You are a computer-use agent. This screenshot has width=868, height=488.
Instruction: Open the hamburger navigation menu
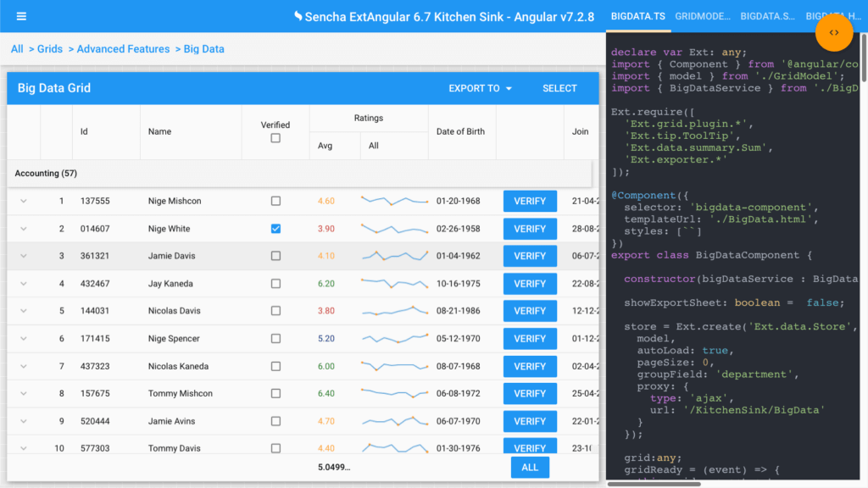21,17
